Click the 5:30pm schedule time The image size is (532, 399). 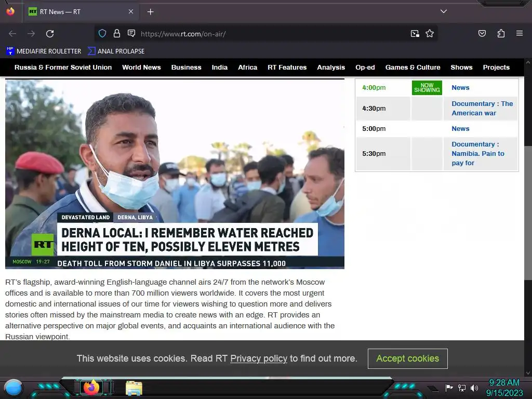point(374,153)
